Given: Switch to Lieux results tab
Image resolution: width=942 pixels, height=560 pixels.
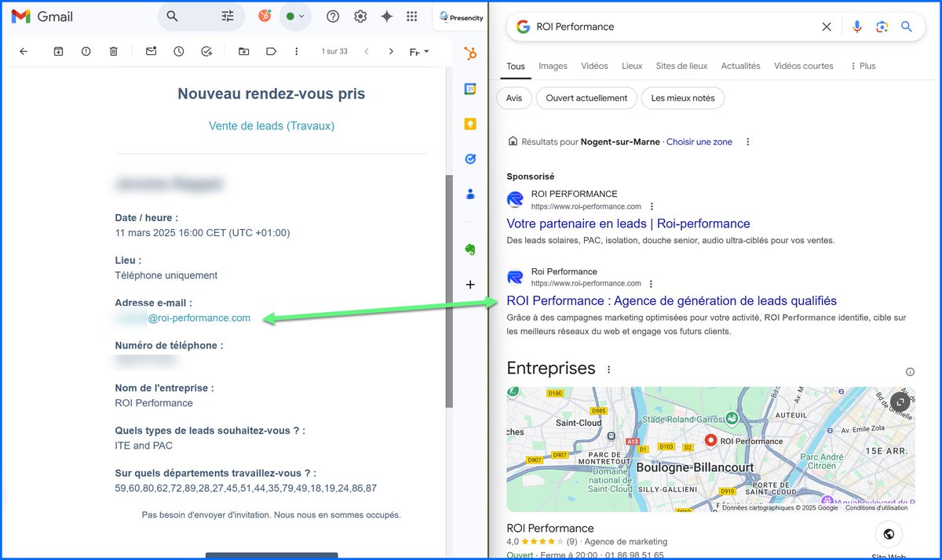Looking at the screenshot, I should (632, 67).
